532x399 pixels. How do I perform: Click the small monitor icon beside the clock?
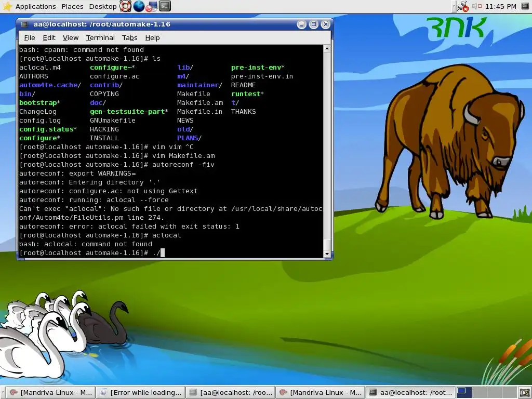[525, 6]
